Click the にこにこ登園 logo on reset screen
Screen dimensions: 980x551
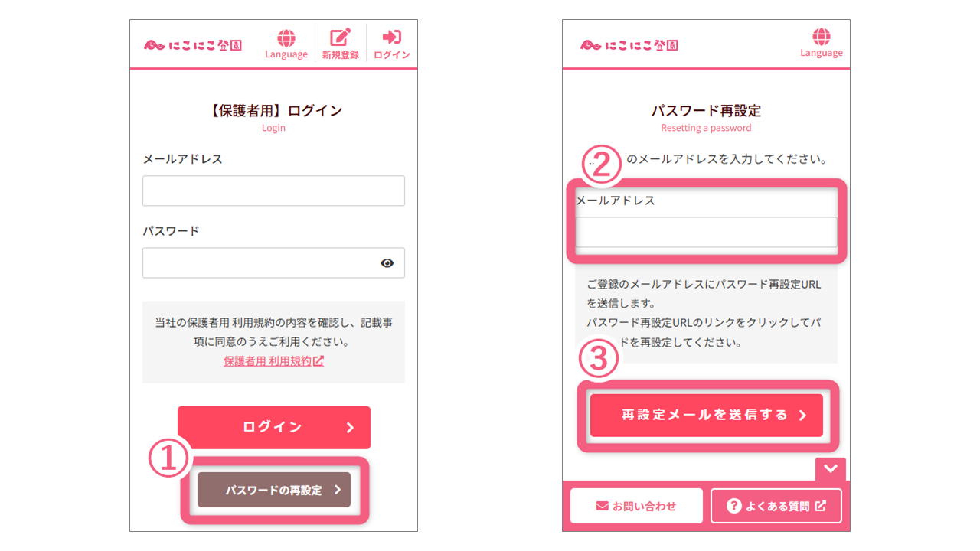tap(628, 44)
